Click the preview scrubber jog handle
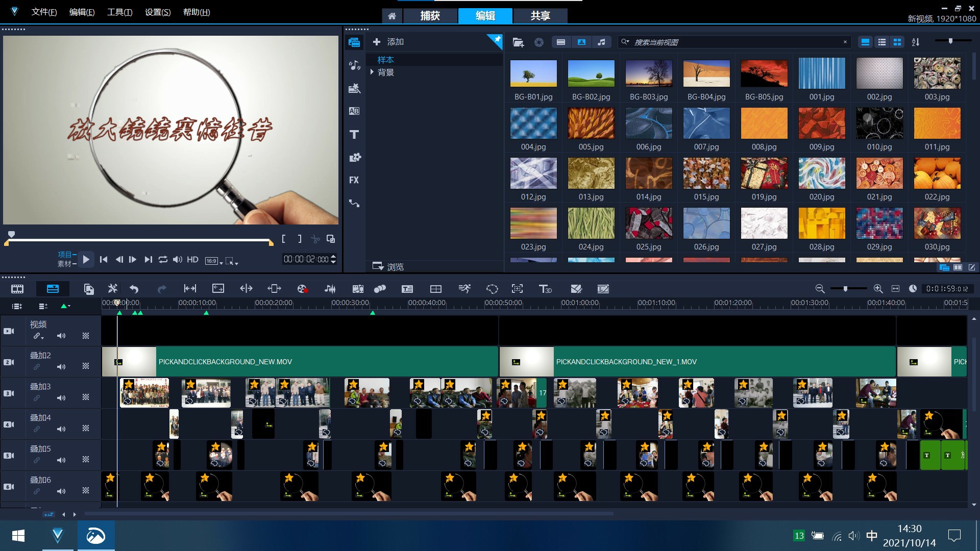 click(11, 234)
